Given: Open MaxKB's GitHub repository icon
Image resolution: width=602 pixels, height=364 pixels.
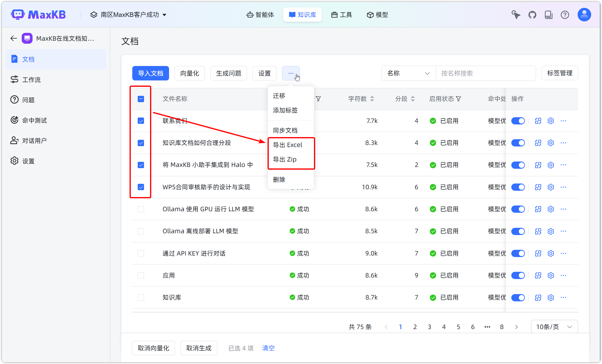Looking at the screenshot, I should (532, 14).
